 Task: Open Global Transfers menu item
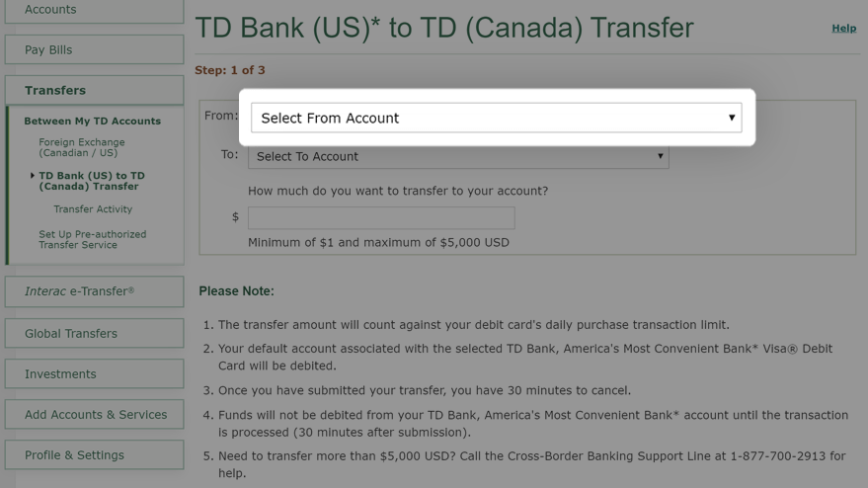point(94,334)
